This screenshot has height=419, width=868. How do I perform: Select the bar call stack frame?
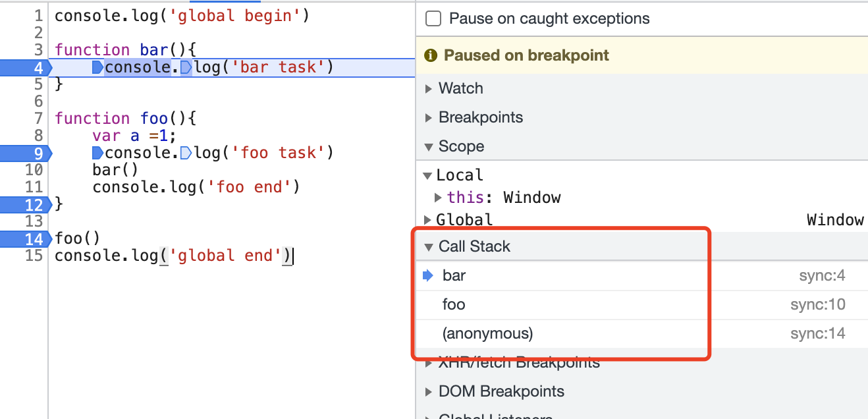coord(641,275)
